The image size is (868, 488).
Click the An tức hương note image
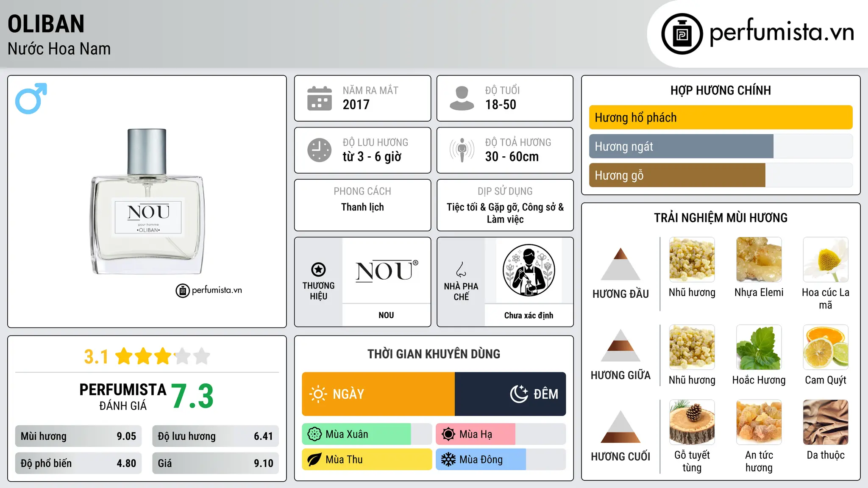pyautogui.click(x=759, y=422)
